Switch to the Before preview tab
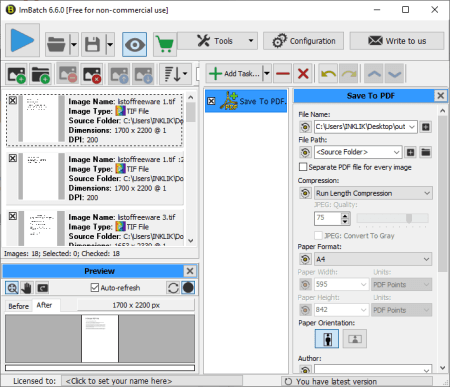This screenshot has height=387, width=450. (x=19, y=306)
